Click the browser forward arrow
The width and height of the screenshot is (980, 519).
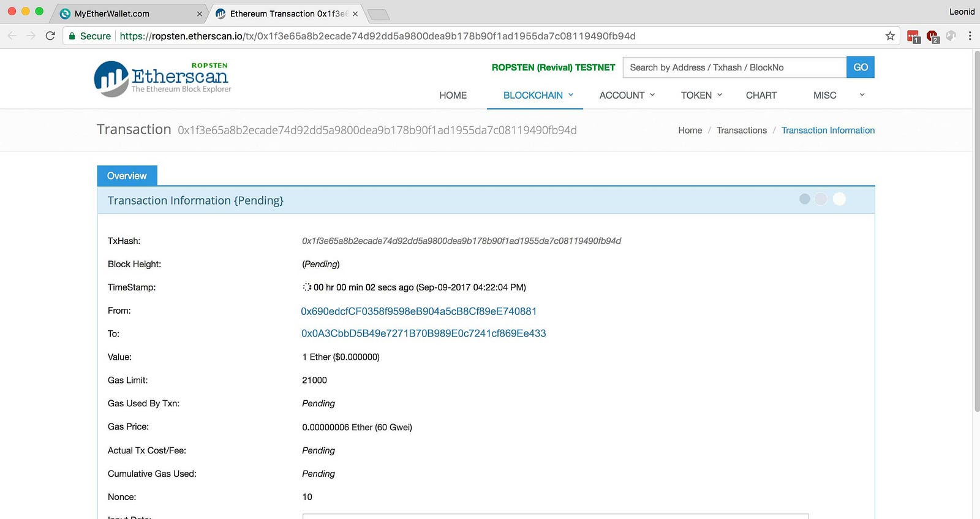click(x=31, y=36)
